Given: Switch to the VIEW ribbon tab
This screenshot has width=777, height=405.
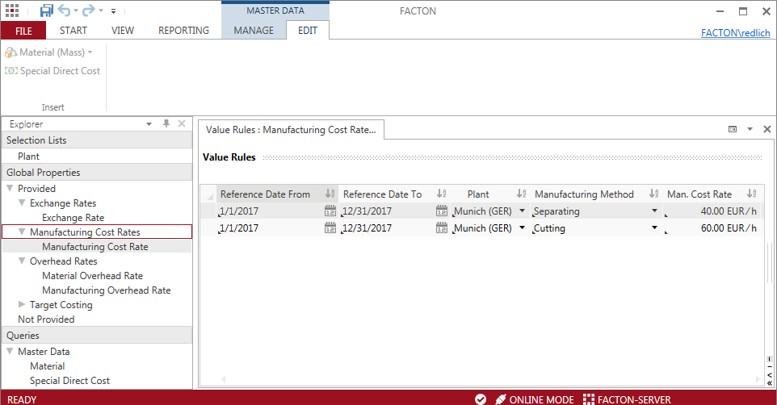Looking at the screenshot, I should 122,31.
